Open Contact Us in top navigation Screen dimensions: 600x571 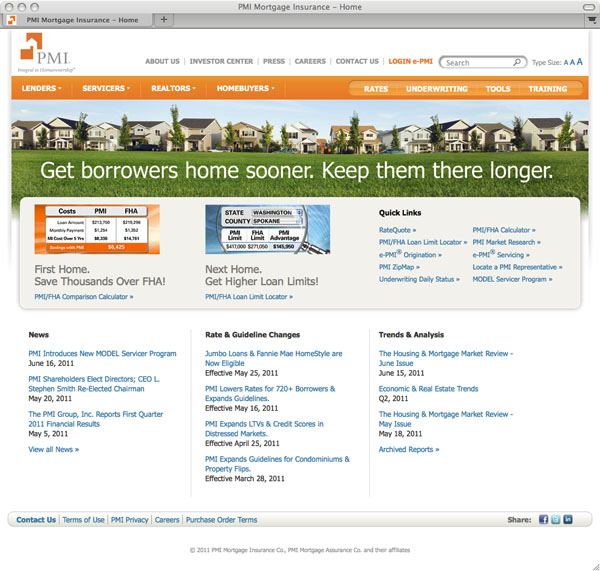(357, 61)
